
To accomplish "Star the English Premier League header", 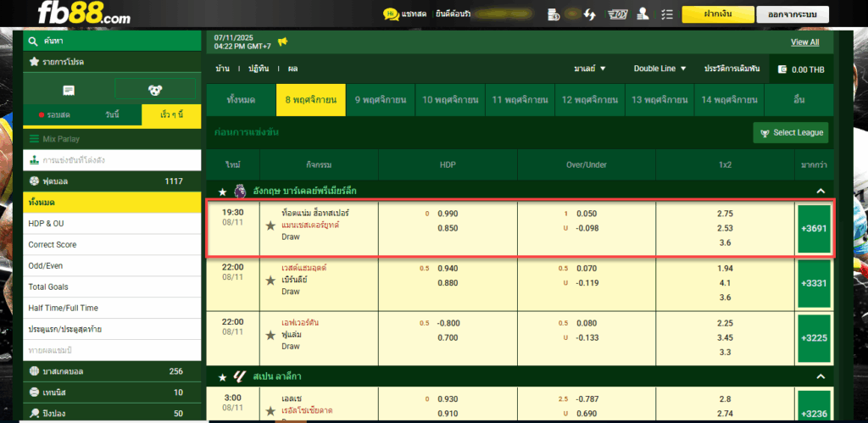I will [223, 192].
